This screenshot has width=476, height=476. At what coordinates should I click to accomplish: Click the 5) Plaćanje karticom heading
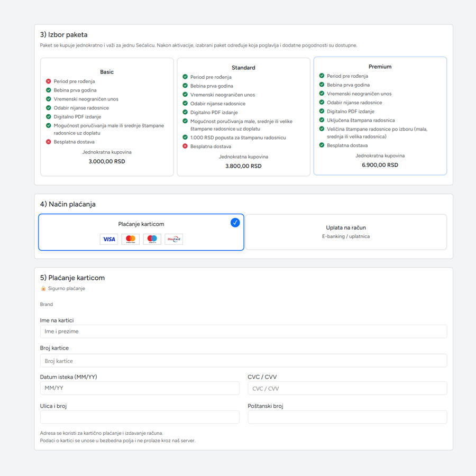pyautogui.click(x=72, y=278)
